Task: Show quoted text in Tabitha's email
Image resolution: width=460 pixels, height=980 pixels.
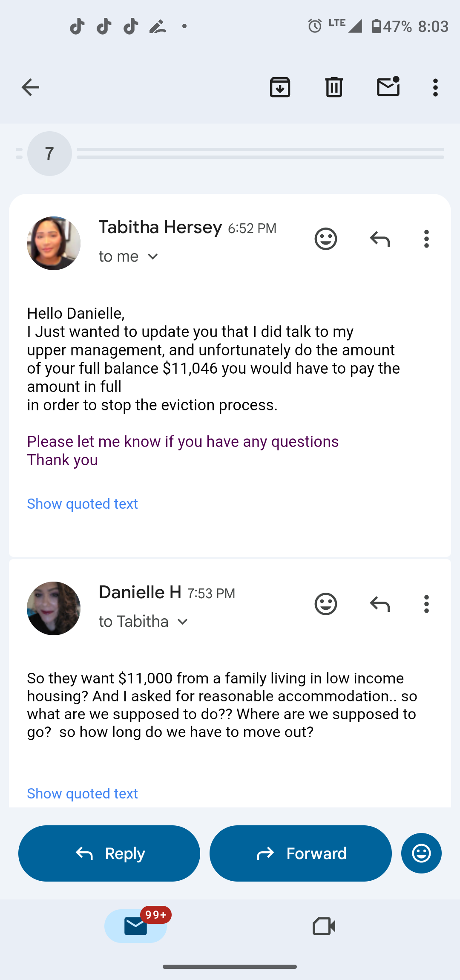Action: [x=82, y=504]
